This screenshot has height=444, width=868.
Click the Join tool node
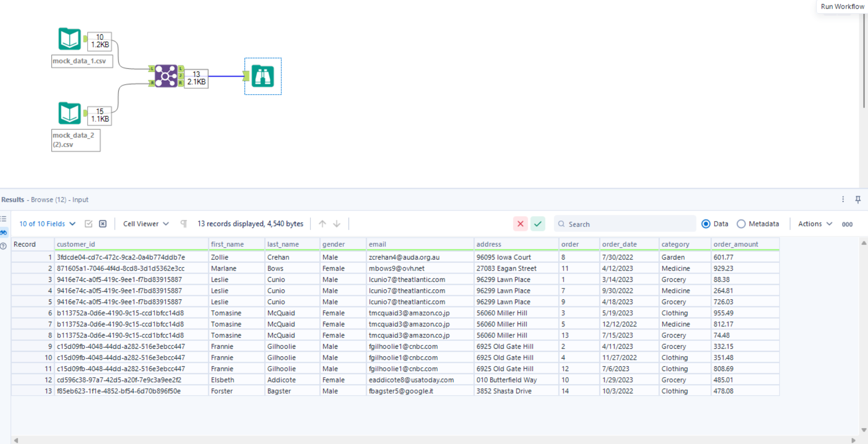point(166,76)
